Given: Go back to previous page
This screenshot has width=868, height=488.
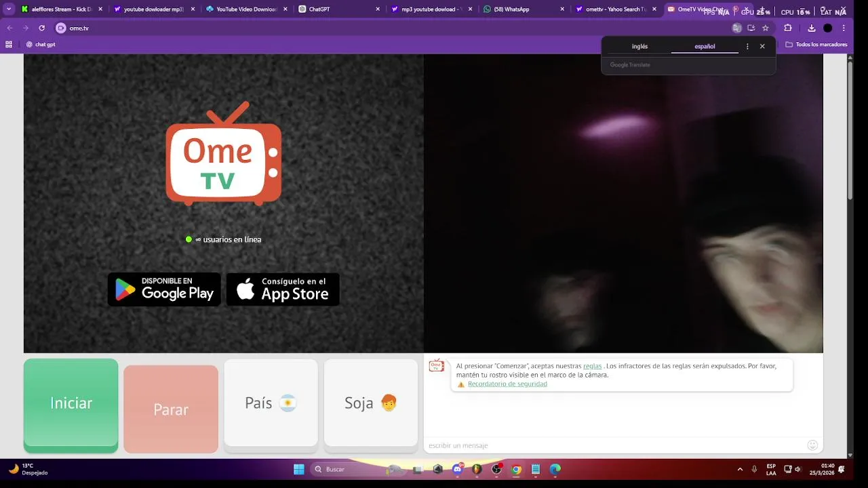Looking at the screenshot, I should point(9,28).
